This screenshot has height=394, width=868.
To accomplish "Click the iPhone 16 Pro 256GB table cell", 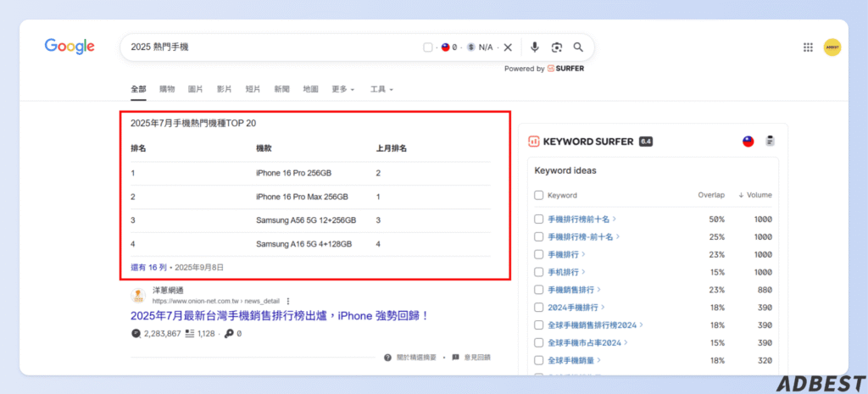I will [293, 173].
